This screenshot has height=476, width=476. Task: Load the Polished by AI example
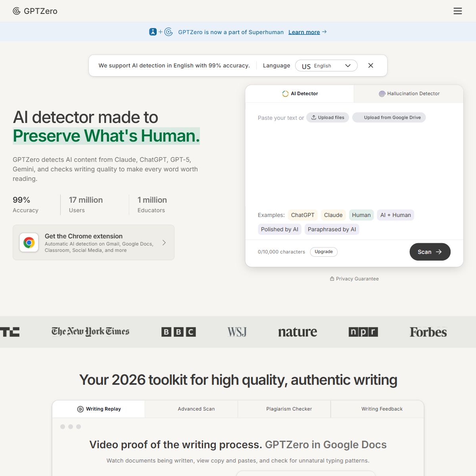(x=280, y=229)
